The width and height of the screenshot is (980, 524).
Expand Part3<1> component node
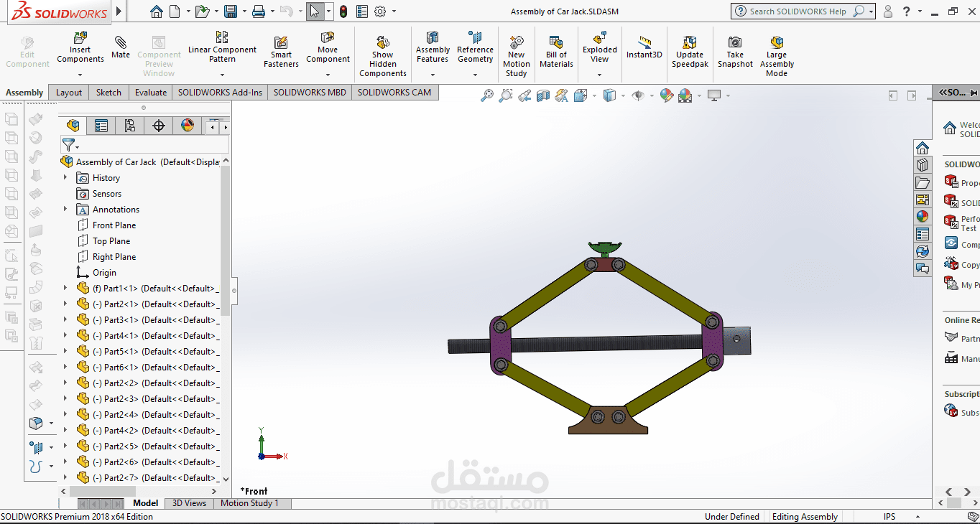point(65,319)
